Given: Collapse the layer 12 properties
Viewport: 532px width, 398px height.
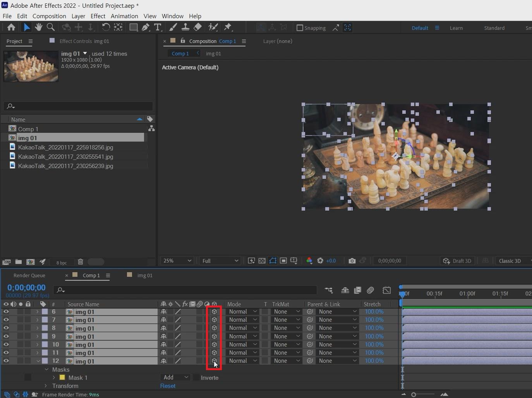Looking at the screenshot, I should pos(38,361).
